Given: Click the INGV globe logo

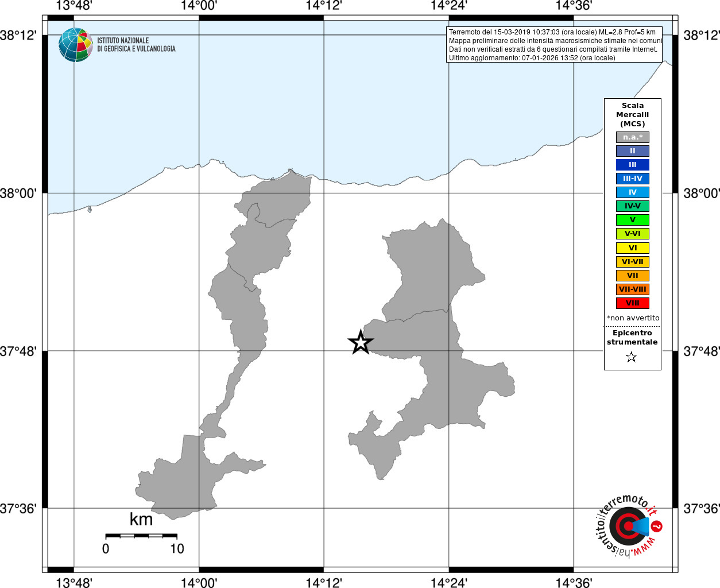Looking at the screenshot, I should [75, 45].
